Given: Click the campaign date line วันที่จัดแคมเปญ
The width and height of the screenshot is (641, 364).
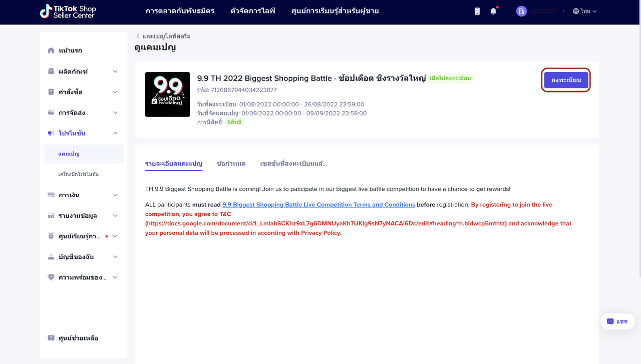Looking at the screenshot, I should pyautogui.click(x=282, y=113).
